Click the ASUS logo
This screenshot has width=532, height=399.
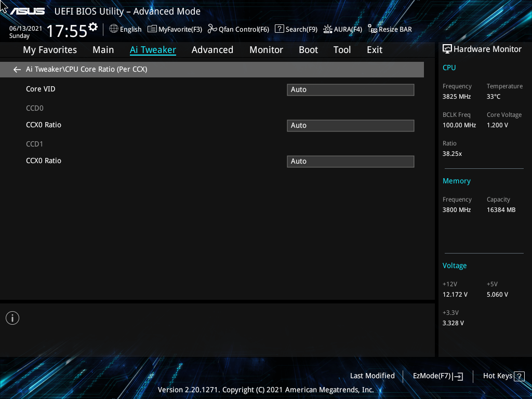click(x=27, y=11)
